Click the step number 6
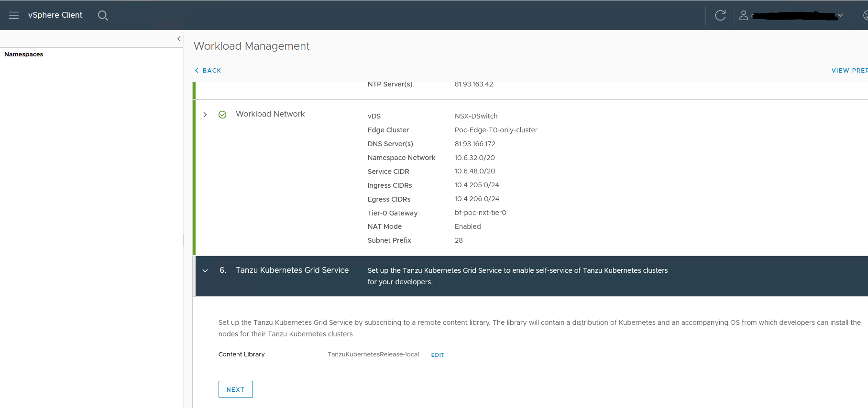The height and width of the screenshot is (408, 868). (223, 270)
